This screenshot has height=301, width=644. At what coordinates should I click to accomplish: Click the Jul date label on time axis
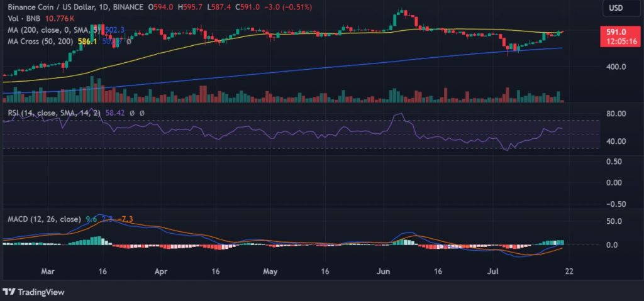493,271
